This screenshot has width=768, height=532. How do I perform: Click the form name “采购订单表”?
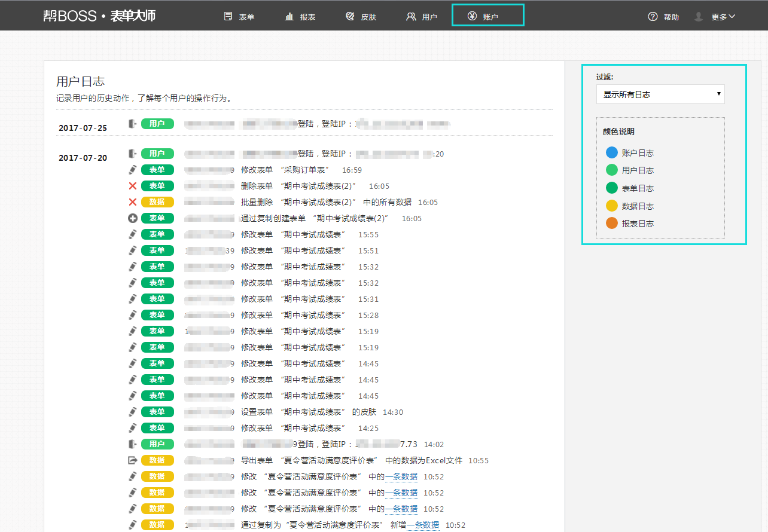coord(304,170)
